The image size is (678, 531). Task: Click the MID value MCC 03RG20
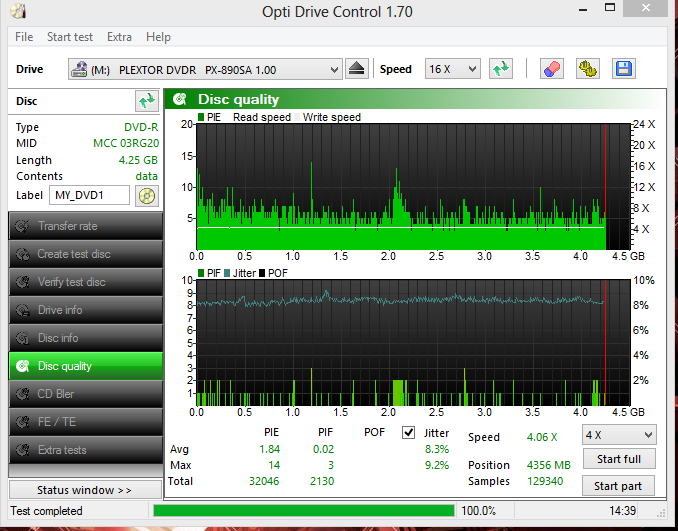[x=126, y=143]
